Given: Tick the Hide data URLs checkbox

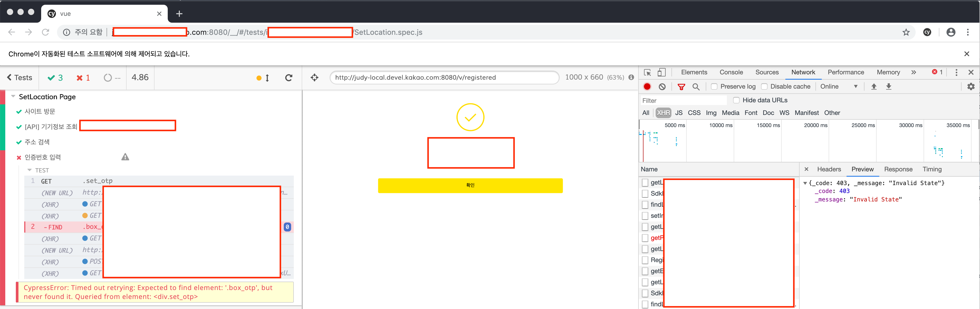Looking at the screenshot, I should point(736,100).
